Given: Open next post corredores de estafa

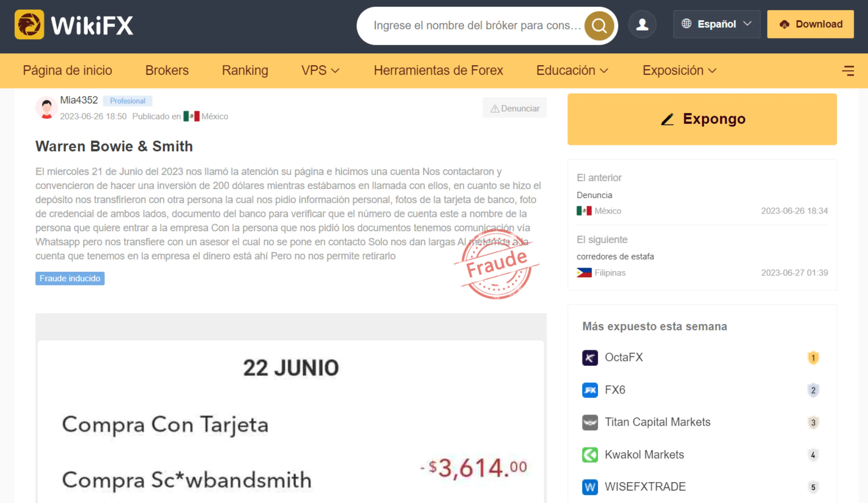Looking at the screenshot, I should point(615,257).
